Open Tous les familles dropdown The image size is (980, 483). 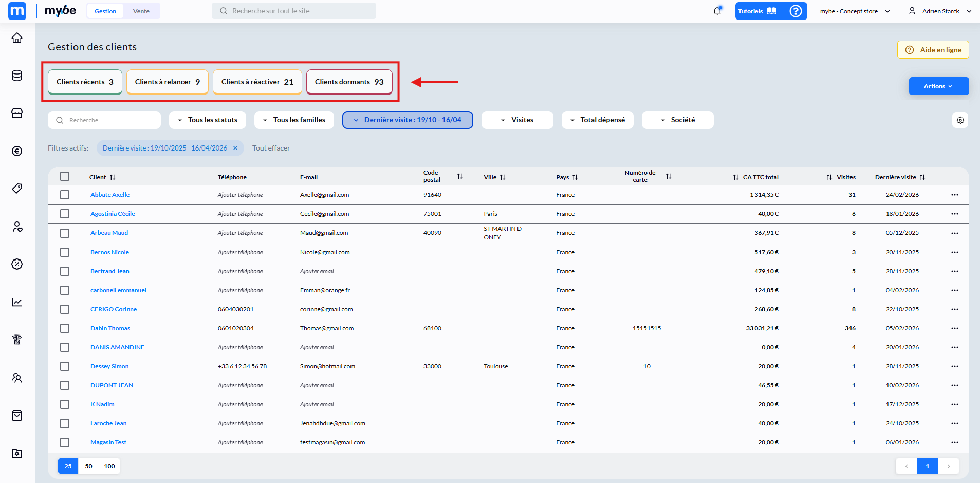[294, 120]
